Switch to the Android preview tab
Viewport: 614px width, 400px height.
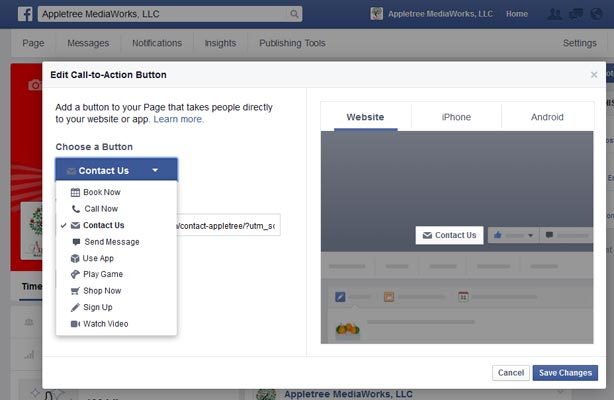tap(547, 117)
